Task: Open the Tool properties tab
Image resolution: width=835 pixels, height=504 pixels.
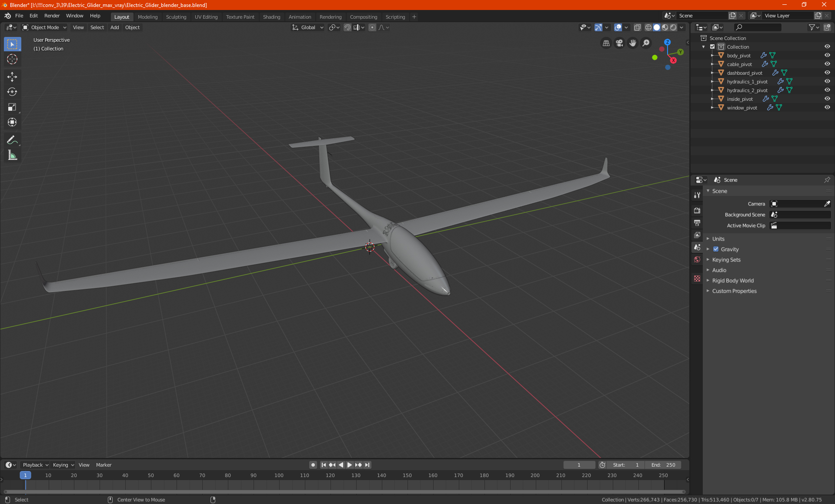Action: pyautogui.click(x=697, y=195)
